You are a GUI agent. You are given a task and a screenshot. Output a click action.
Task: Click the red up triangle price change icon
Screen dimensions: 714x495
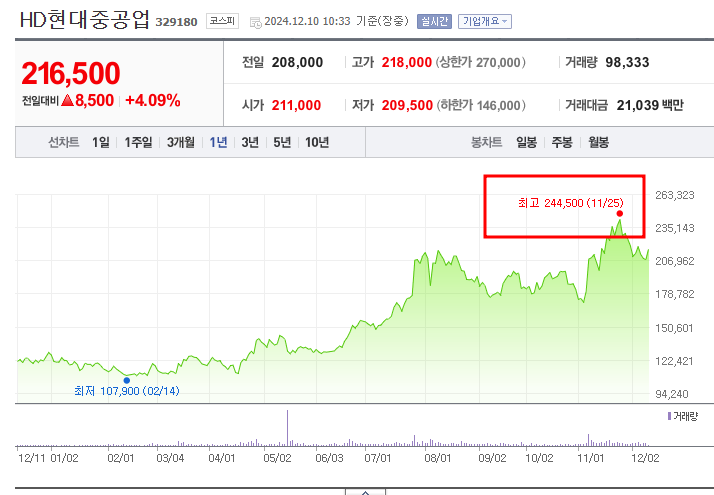pyautogui.click(x=67, y=100)
